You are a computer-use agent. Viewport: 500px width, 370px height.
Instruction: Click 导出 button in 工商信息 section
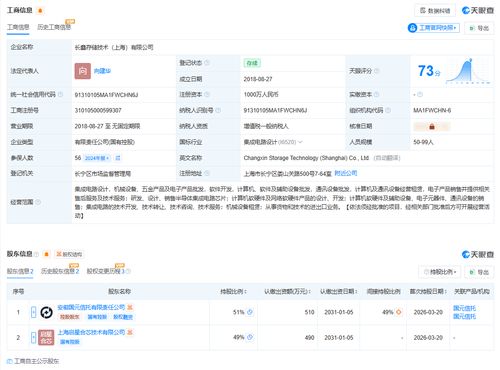479,28
